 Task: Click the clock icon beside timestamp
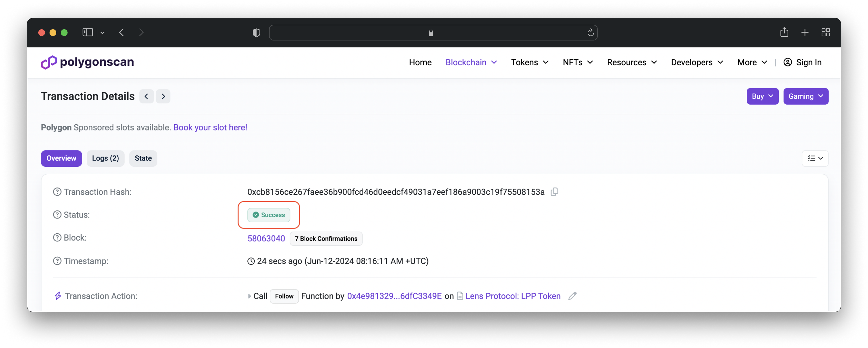[x=251, y=261]
